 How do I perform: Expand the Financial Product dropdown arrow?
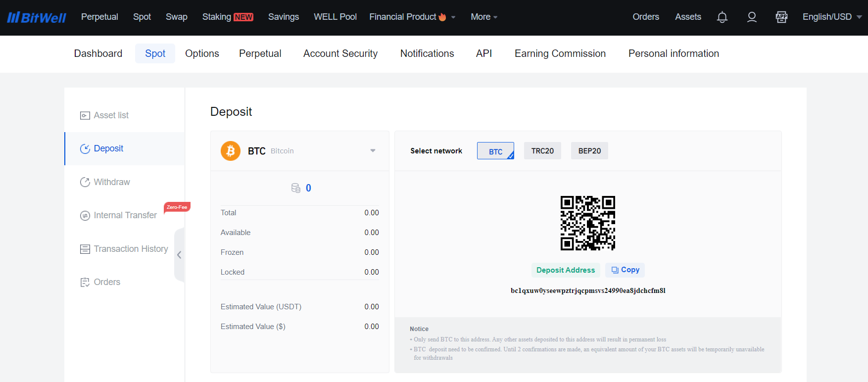[453, 17]
